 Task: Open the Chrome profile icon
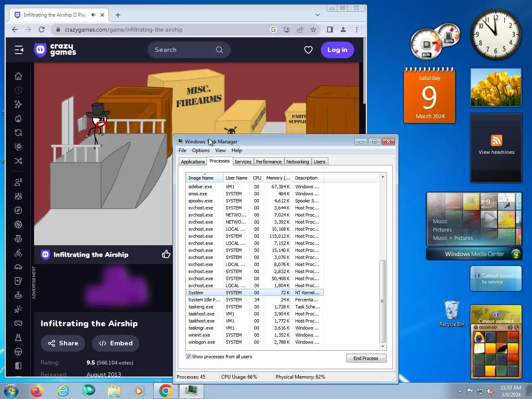[x=343, y=30]
